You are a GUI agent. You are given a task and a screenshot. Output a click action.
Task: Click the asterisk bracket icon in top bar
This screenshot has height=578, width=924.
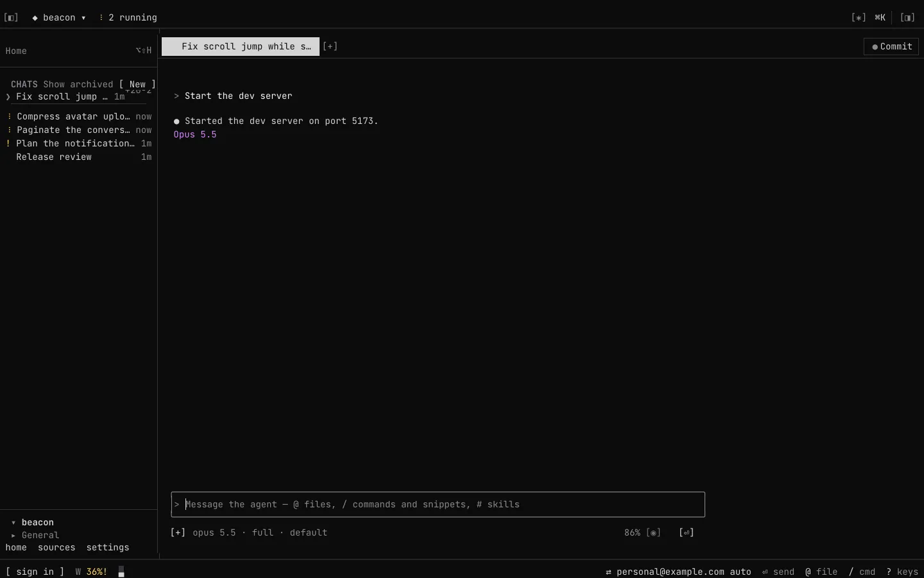[858, 17]
